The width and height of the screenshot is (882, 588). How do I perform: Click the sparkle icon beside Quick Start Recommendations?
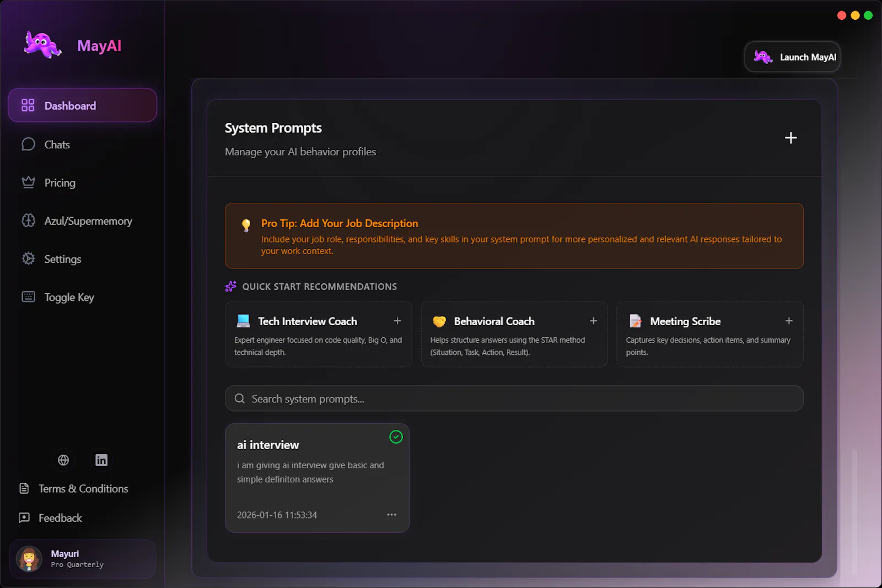230,287
